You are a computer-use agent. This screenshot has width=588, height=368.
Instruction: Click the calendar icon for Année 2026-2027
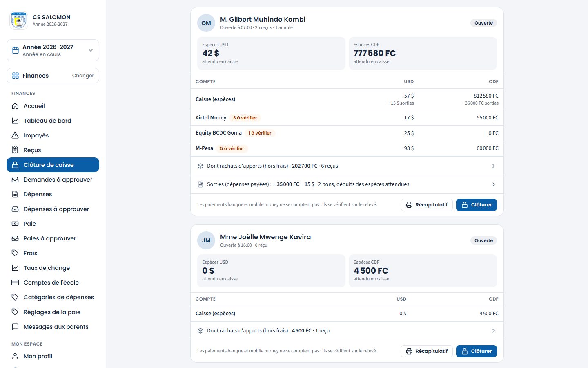click(x=16, y=50)
